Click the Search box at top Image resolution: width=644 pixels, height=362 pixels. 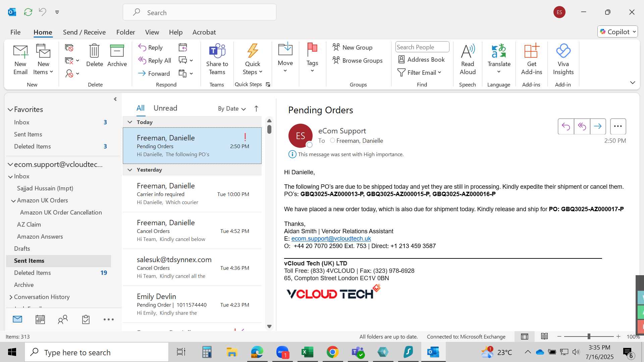[200, 12]
